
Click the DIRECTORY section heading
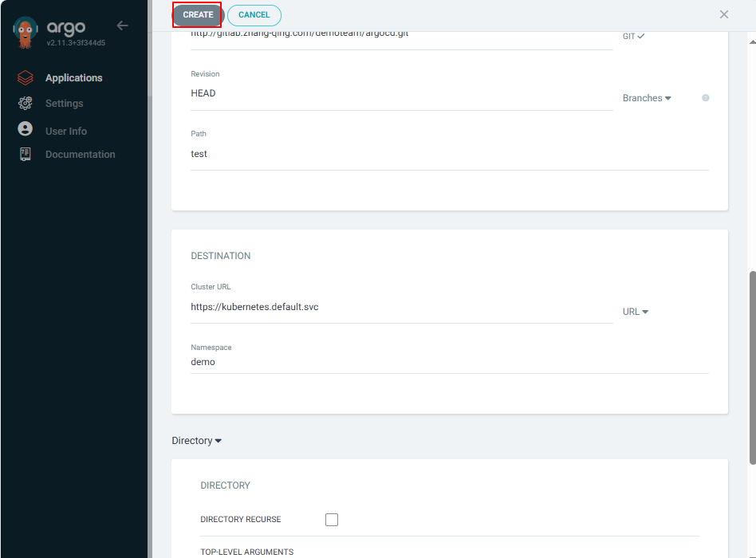(x=225, y=485)
